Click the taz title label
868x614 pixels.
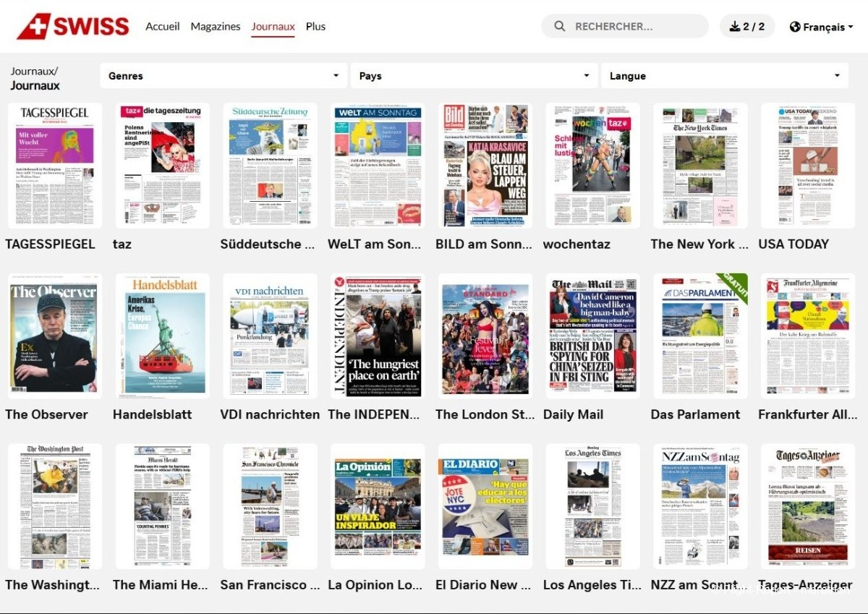(122, 244)
